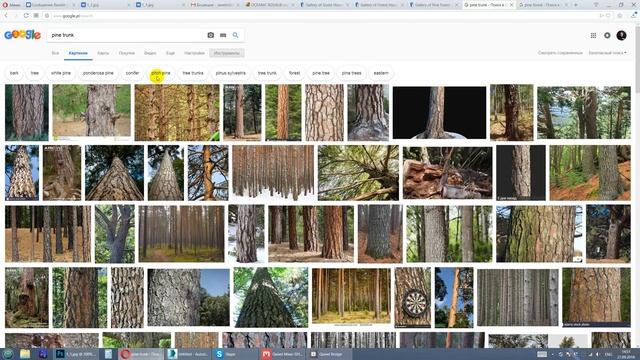
Task: Select the 'Картинки' search tab
Action: pyautogui.click(x=78, y=53)
